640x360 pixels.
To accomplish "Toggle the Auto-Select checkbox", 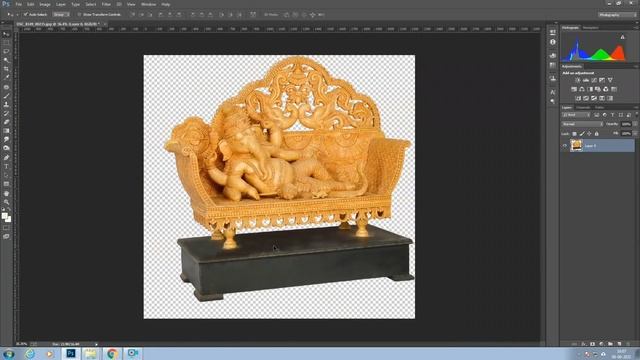I will 26,14.
